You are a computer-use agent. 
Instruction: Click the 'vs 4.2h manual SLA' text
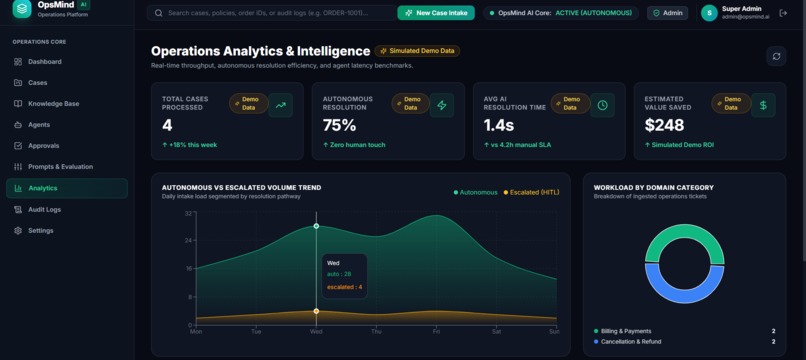(521, 145)
